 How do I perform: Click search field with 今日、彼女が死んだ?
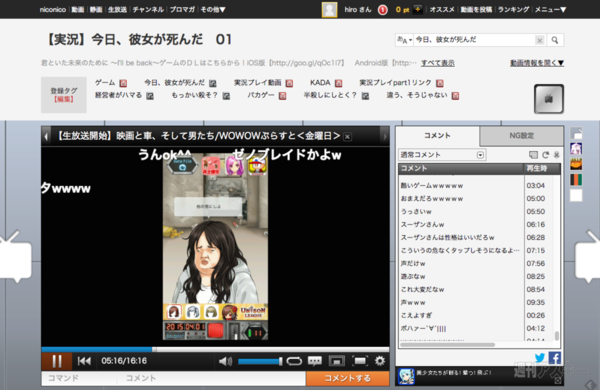pos(474,40)
